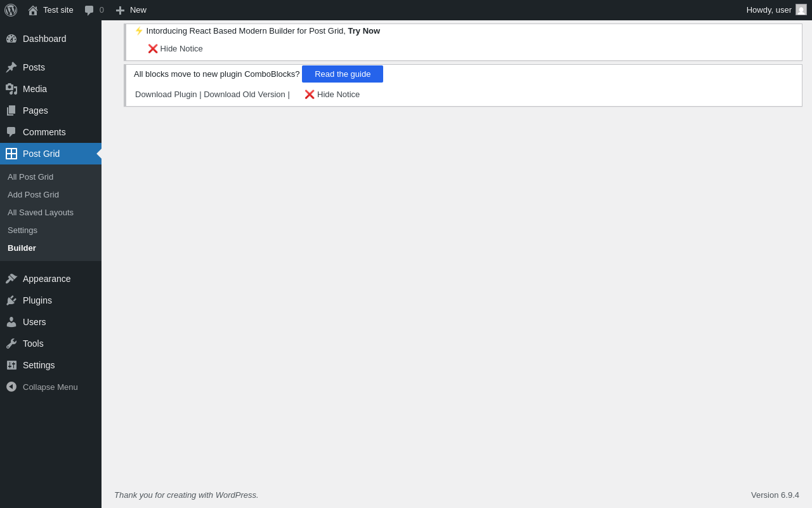This screenshot has width=812, height=508.
Task: Click the Read the guide button
Action: click(343, 74)
